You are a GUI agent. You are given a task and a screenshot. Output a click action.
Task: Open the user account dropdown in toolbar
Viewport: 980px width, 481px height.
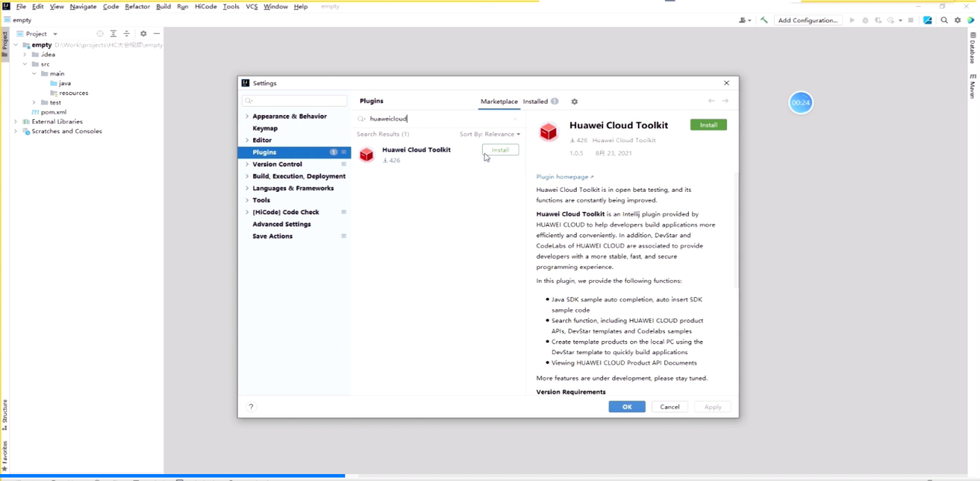(x=745, y=20)
